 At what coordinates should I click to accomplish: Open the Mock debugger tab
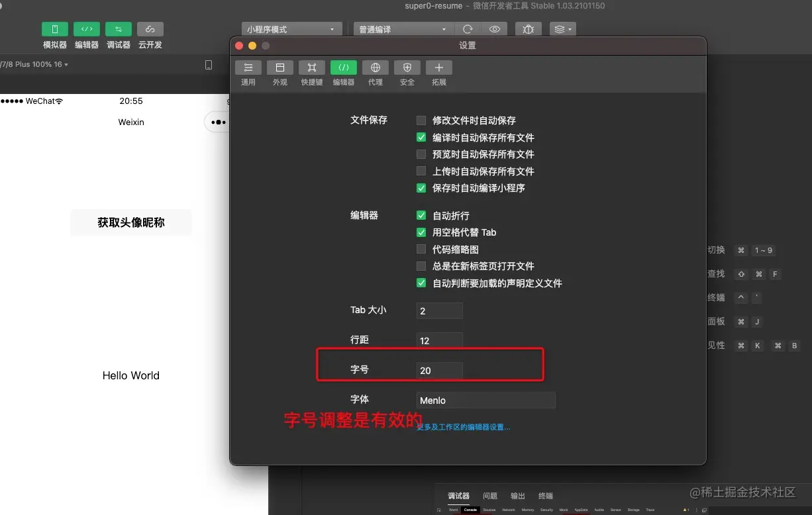[x=564, y=510]
